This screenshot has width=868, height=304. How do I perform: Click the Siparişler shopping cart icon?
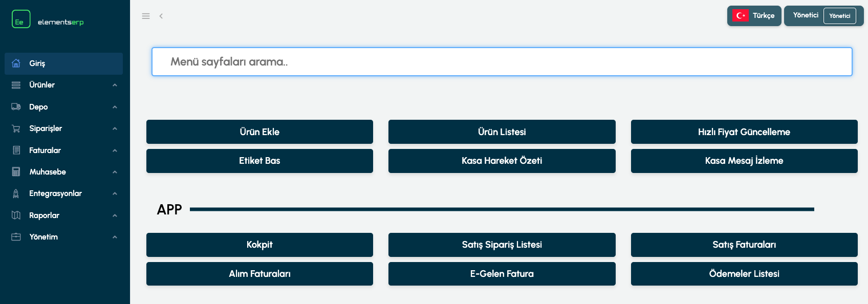tap(16, 128)
